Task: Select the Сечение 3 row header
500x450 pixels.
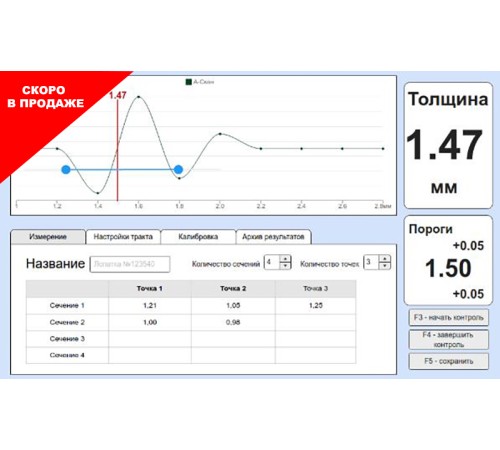Action: click(x=67, y=339)
